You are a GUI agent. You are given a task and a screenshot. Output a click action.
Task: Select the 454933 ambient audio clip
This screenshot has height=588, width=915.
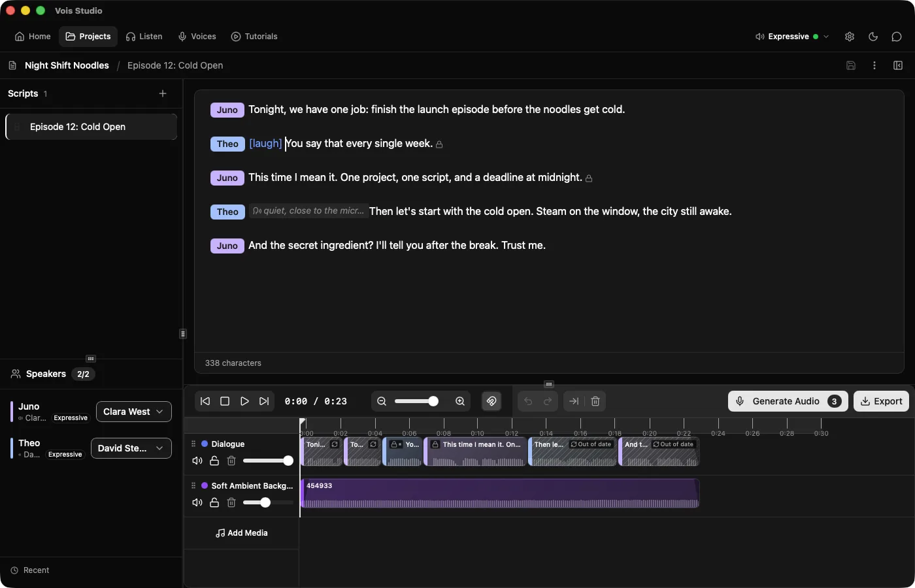(500, 493)
